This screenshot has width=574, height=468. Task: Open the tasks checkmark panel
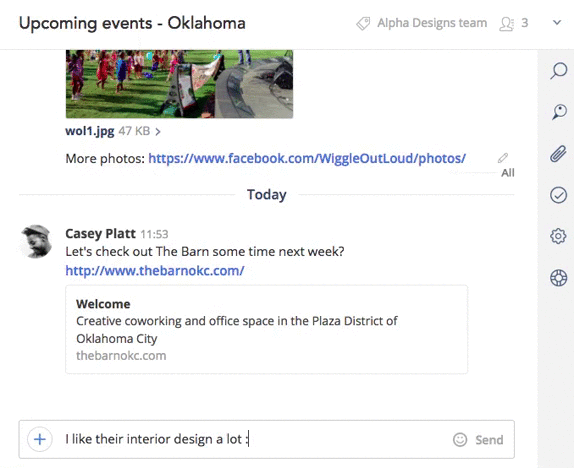558,195
